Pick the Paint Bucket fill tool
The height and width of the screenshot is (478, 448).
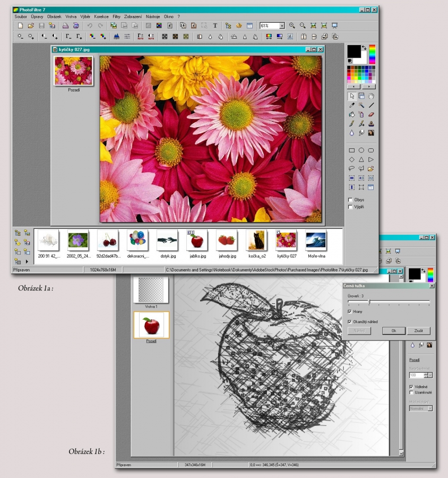(351, 114)
